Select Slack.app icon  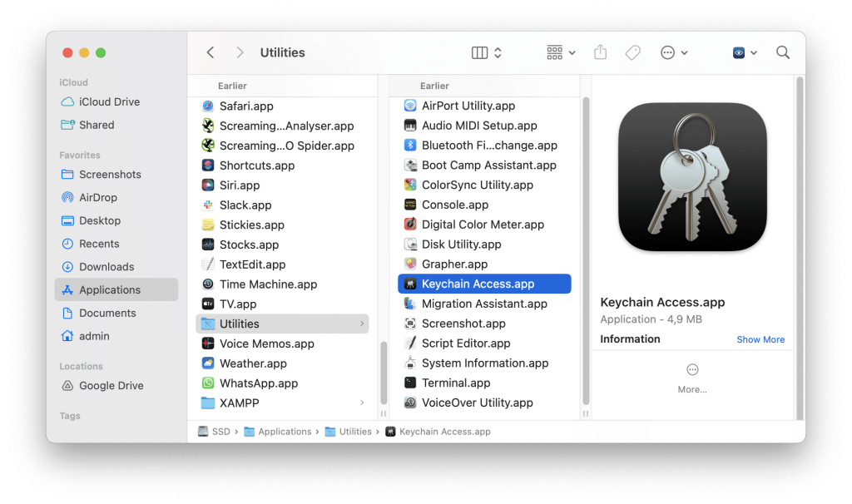tap(207, 205)
